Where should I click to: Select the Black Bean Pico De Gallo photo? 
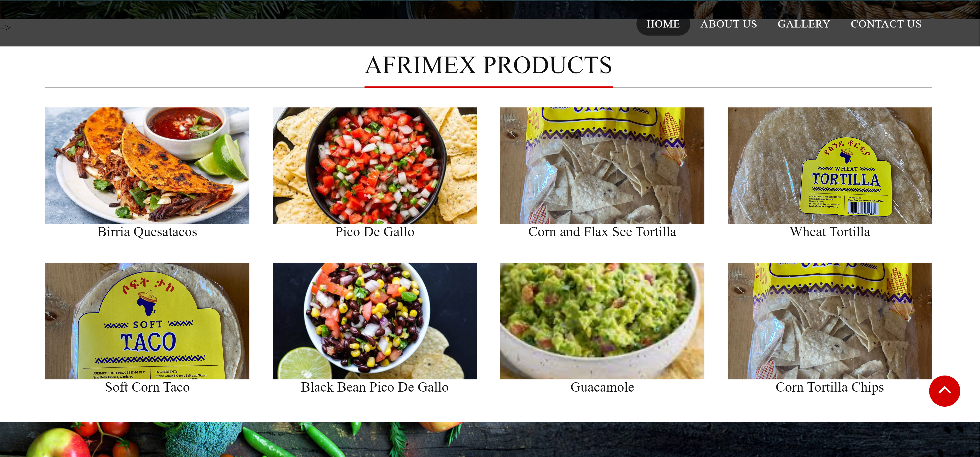[375, 321]
